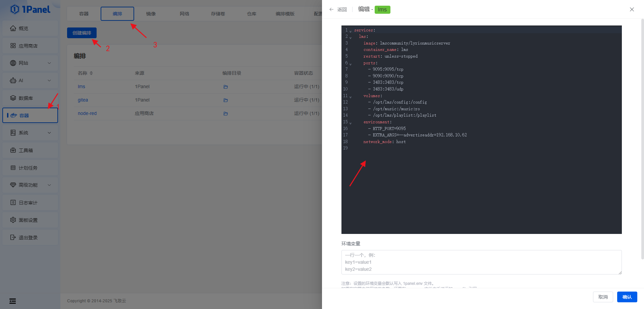
Task: Collapse the ports section in the YAML editor
Action: (x=350, y=63)
